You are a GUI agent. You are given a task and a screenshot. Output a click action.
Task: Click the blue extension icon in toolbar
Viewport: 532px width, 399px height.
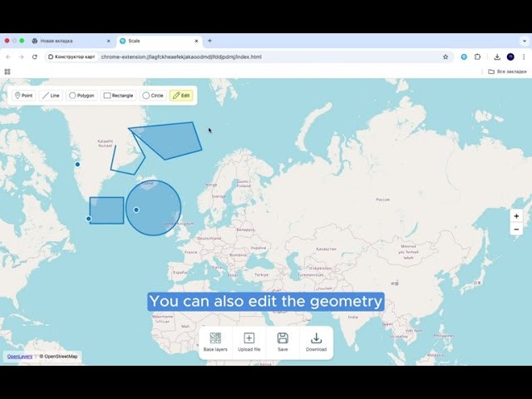(464, 57)
